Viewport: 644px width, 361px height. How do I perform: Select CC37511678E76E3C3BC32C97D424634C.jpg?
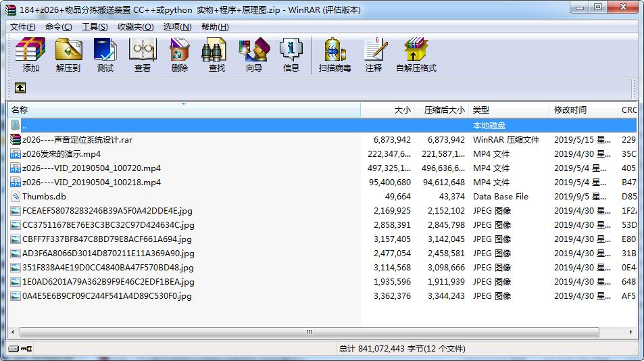click(x=108, y=225)
